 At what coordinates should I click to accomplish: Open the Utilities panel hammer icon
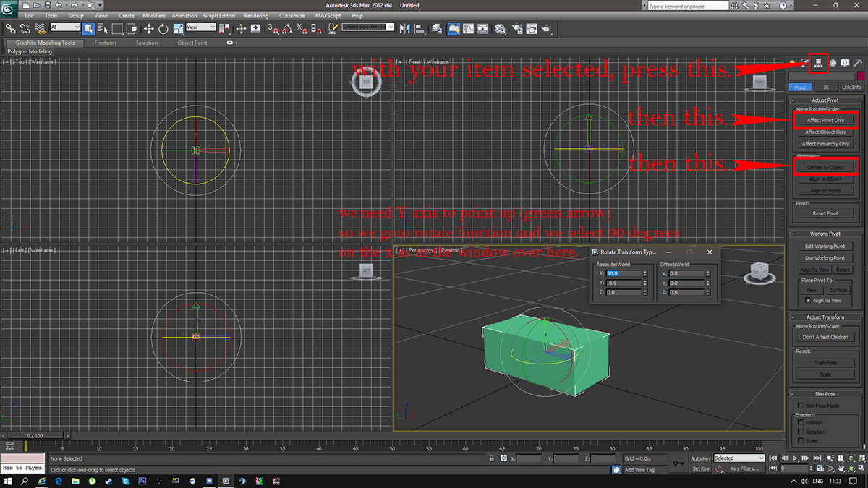point(858,63)
